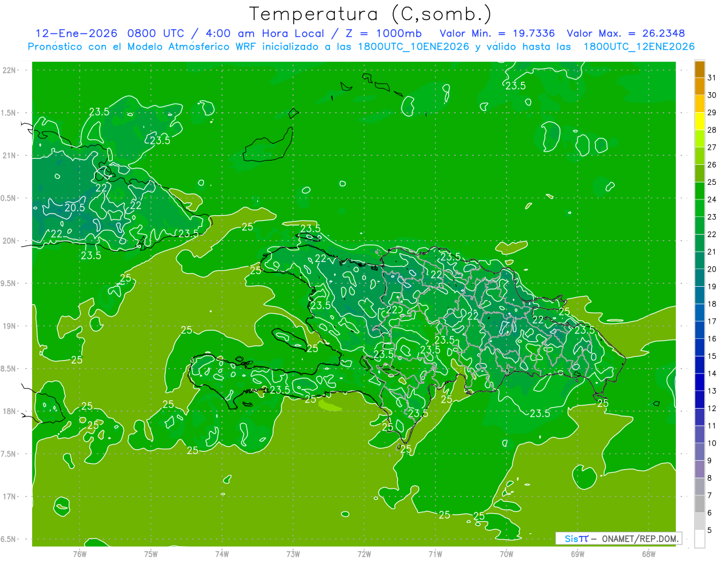Select the '1800UTC_12ENE2026' valid-until time text
The image size is (728, 562).
(x=639, y=47)
